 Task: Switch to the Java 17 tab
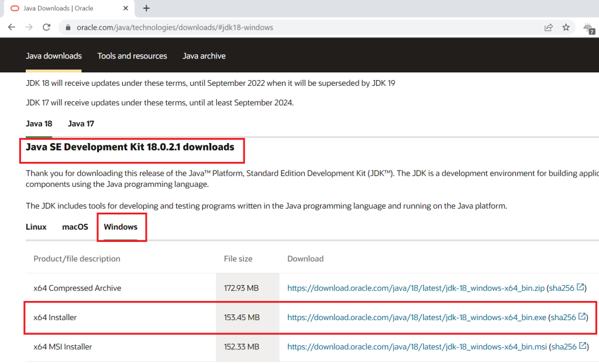pyautogui.click(x=81, y=124)
